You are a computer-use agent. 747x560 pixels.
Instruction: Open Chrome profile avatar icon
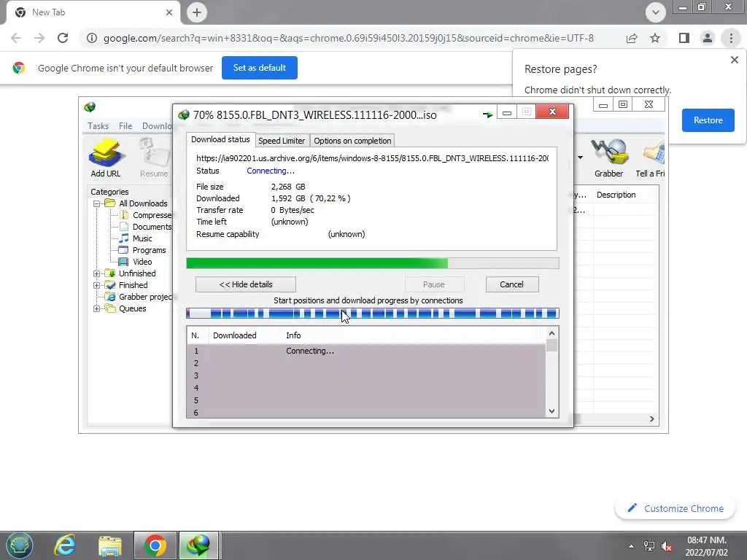[x=708, y=38]
